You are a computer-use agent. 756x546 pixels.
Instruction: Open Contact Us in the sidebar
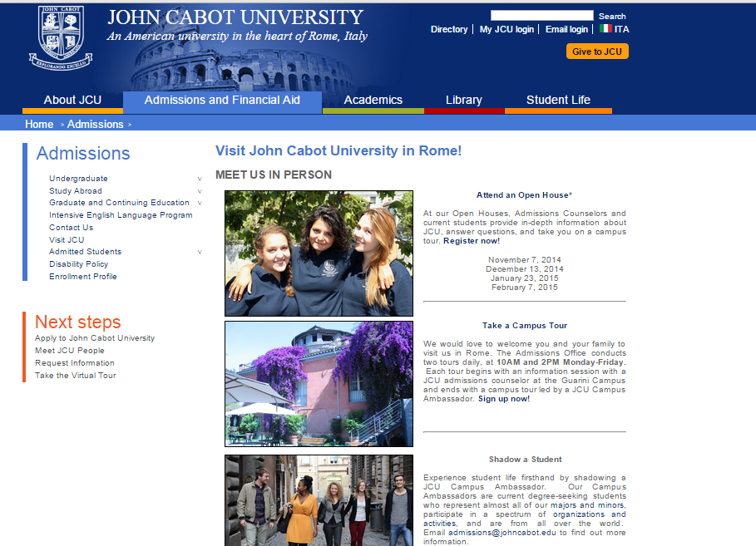click(x=72, y=228)
